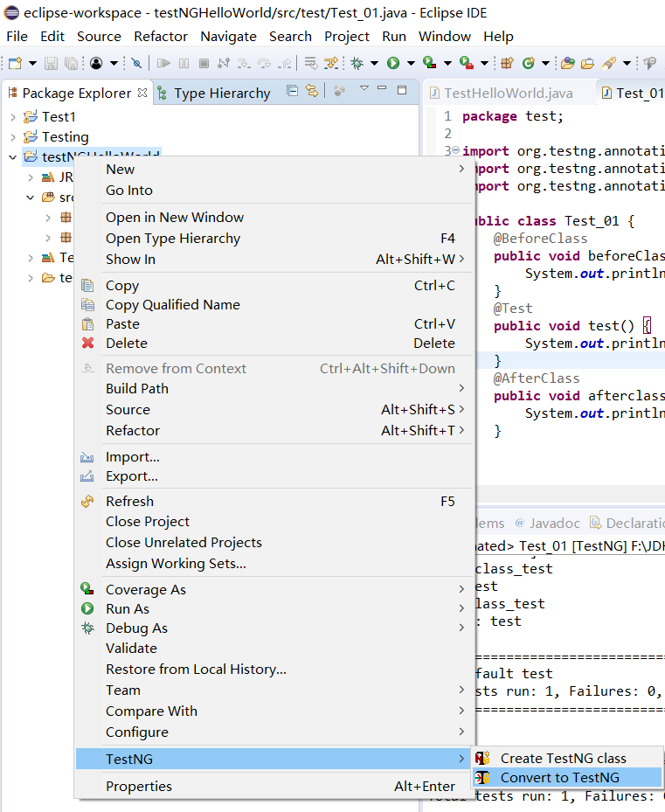Screen dimensions: 665x812
Task: Choose Copy Qualified Name in the context menu
Action: point(274,304)
